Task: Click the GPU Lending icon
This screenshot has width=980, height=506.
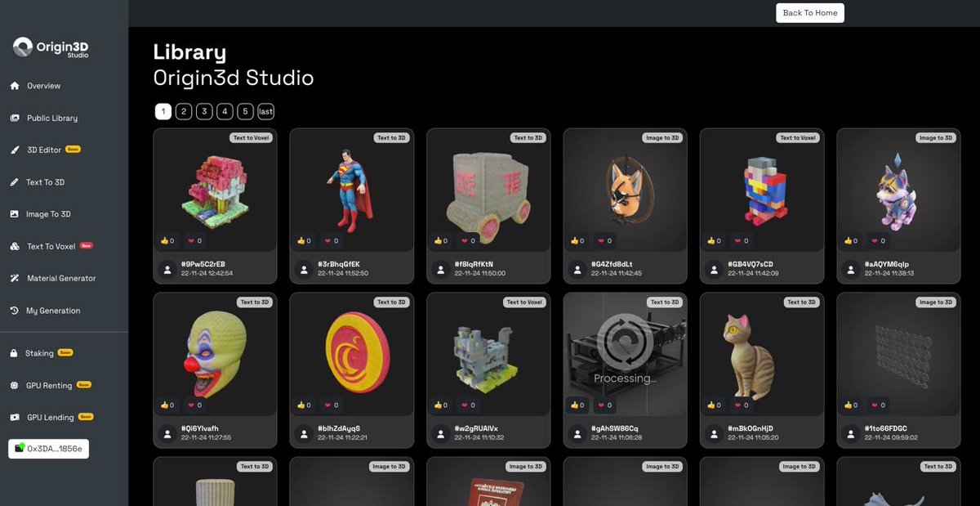Action: pos(14,417)
